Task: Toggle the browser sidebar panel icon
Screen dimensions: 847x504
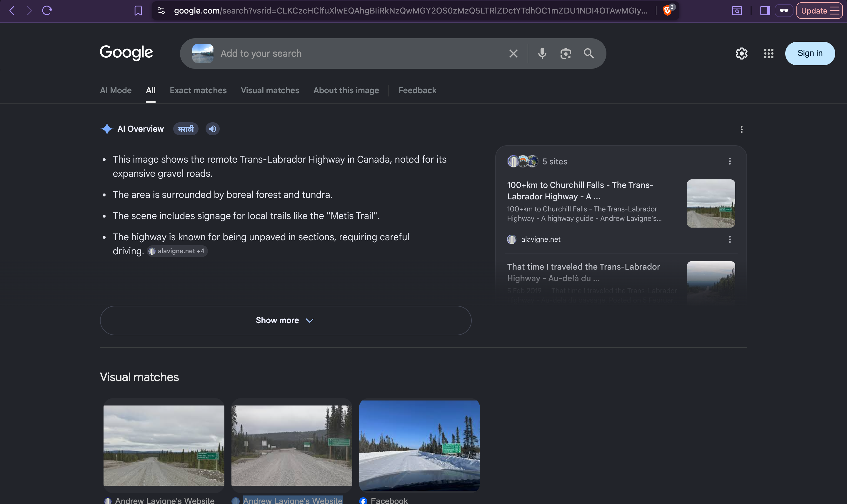Action: (765, 11)
